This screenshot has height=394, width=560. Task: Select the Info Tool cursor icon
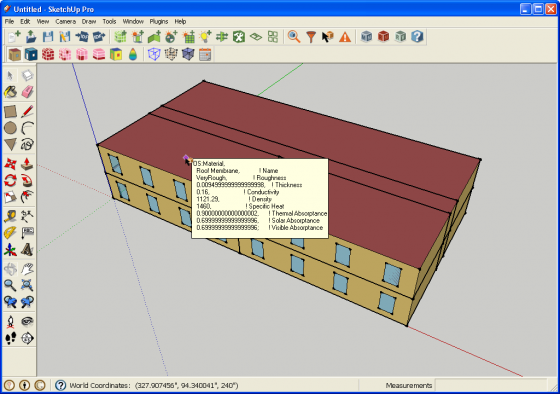[328, 37]
